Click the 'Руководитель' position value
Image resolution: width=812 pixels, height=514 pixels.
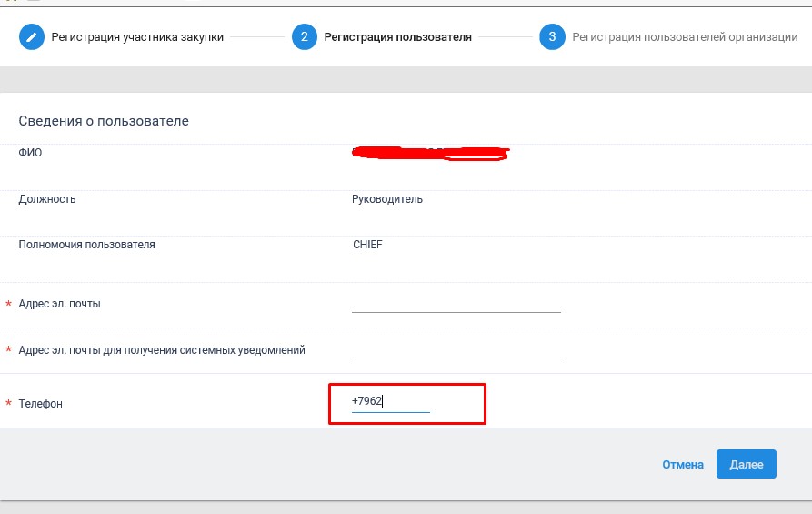pyautogui.click(x=386, y=199)
